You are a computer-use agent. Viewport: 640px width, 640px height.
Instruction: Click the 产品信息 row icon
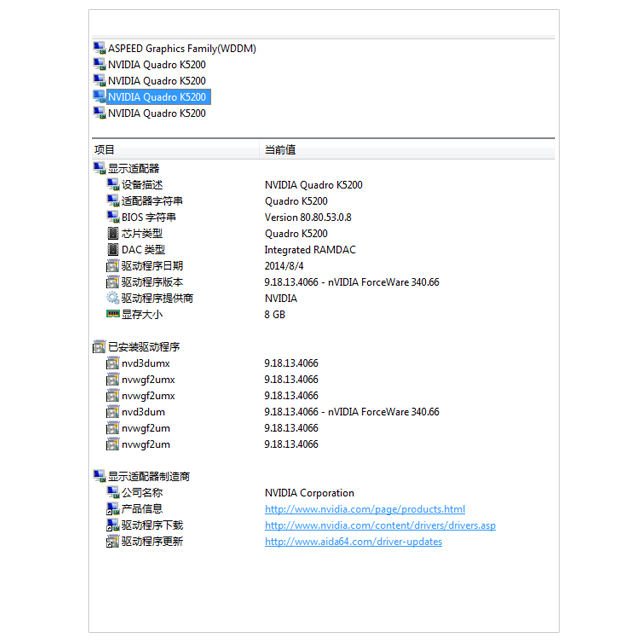(x=113, y=509)
